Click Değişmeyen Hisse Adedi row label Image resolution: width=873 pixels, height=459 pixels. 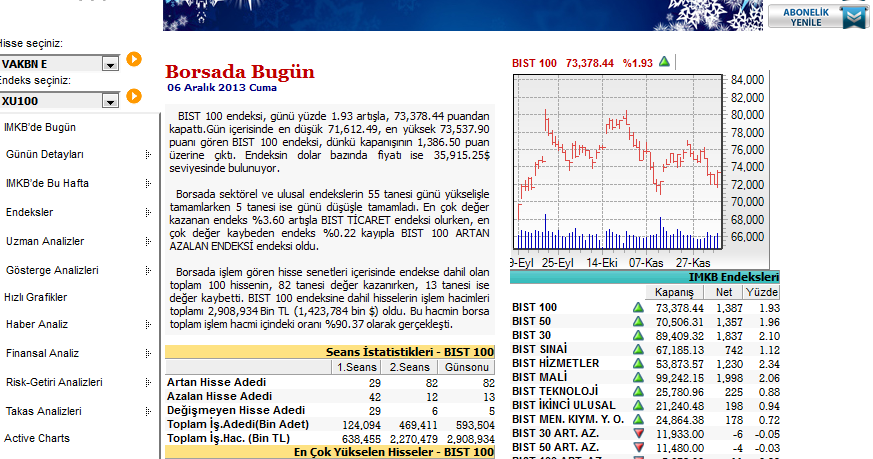coord(236,411)
